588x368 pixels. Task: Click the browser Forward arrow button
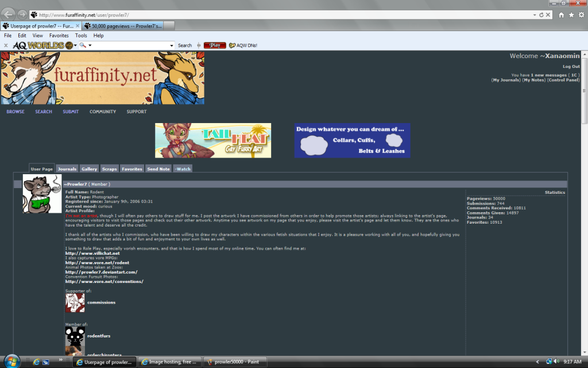pyautogui.click(x=22, y=14)
